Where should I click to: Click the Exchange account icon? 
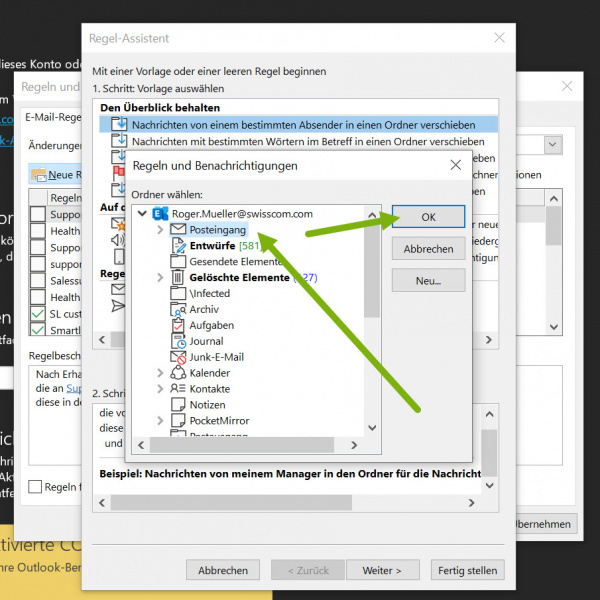160,214
